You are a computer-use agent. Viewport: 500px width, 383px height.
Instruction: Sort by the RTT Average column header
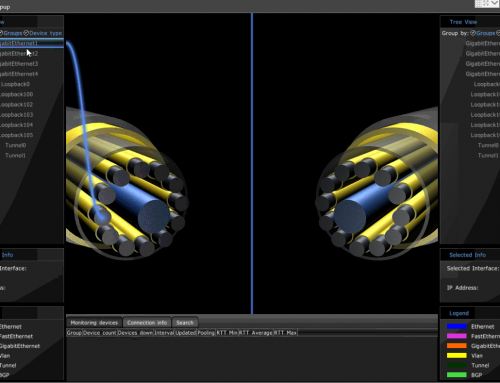(256, 333)
